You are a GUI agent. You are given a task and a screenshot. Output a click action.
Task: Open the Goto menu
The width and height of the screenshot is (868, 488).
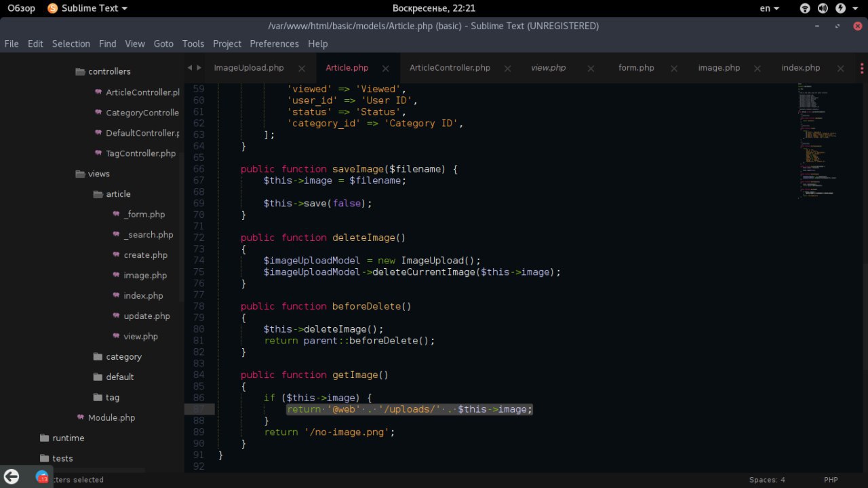(x=163, y=43)
